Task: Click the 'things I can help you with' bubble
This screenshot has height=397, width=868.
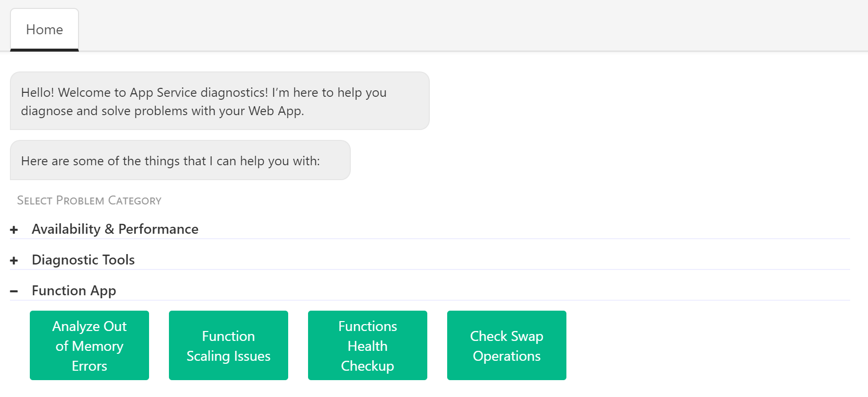Action: click(x=180, y=161)
